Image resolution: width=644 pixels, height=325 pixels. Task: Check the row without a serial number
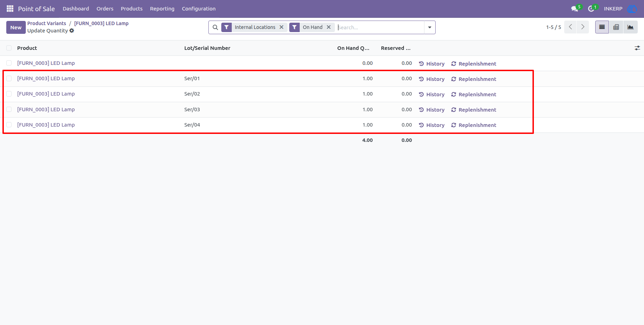(x=9, y=63)
